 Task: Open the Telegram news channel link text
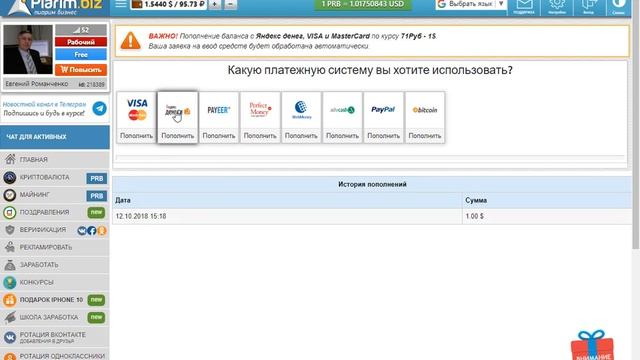44,109
